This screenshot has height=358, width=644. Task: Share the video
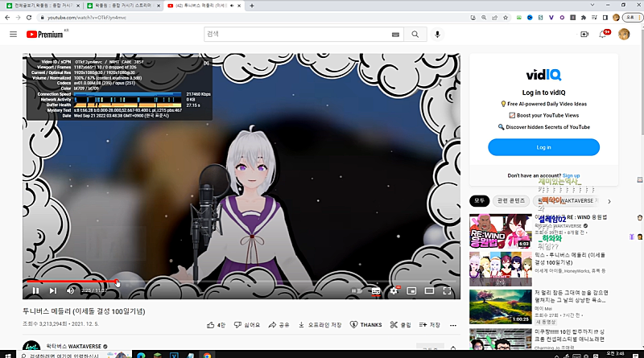click(x=279, y=325)
